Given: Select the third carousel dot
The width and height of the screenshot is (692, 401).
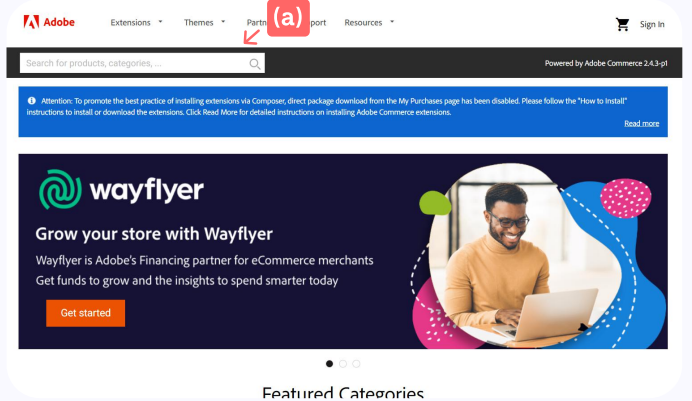Looking at the screenshot, I should 356,364.
